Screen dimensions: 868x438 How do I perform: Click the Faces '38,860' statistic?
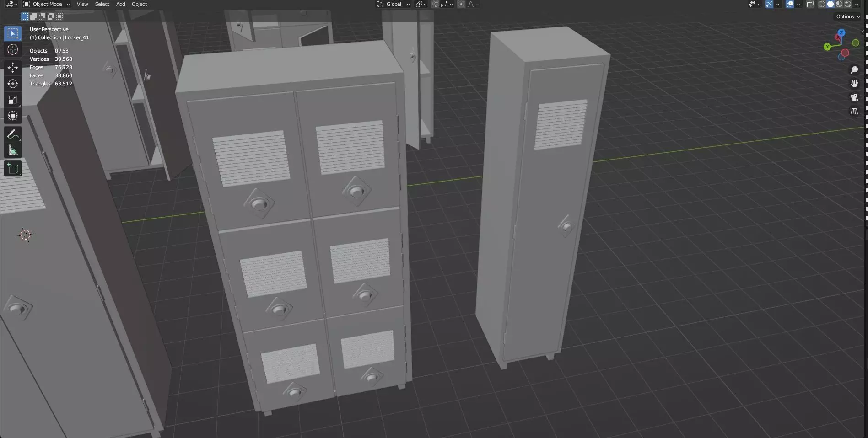tap(64, 75)
